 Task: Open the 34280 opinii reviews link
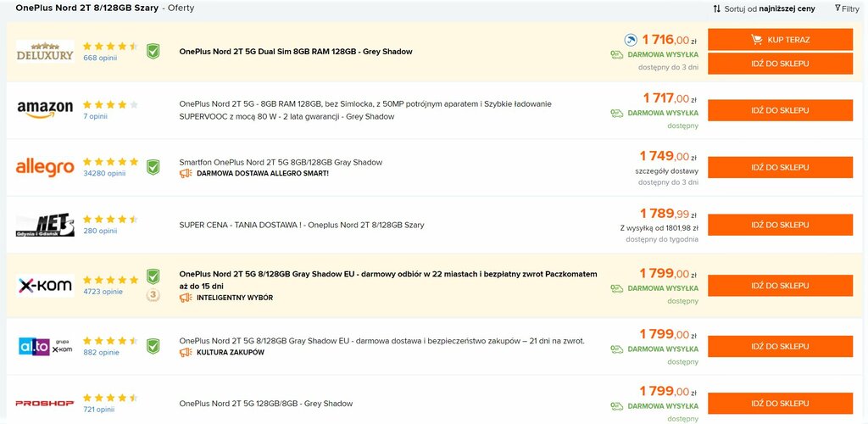(104, 173)
